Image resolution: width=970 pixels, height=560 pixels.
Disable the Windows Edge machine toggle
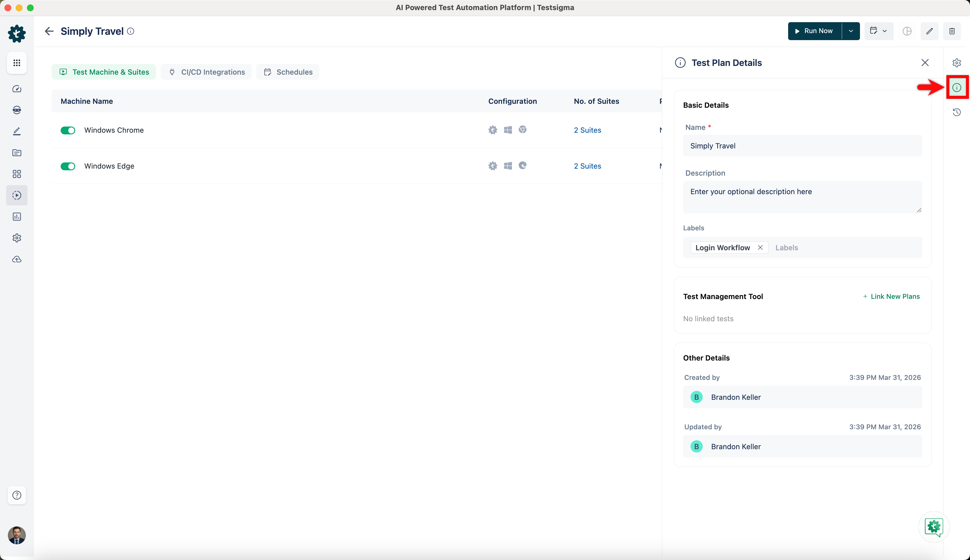tap(68, 166)
